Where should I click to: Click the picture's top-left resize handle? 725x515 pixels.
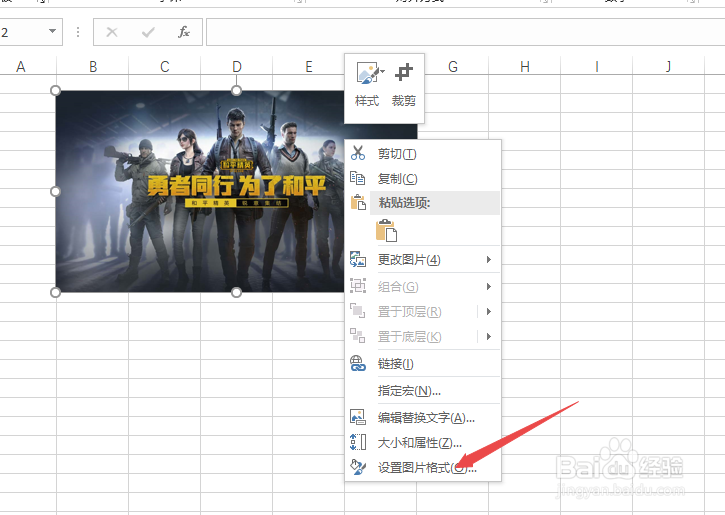[55, 91]
